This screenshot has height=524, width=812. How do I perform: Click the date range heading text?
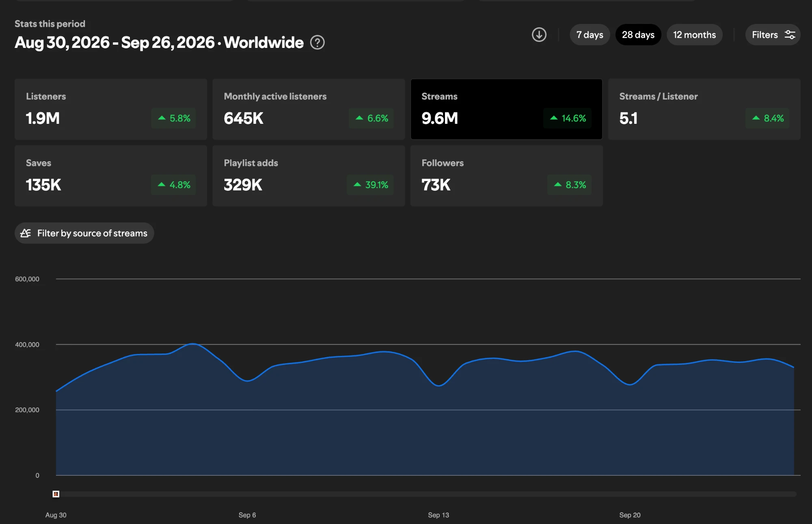tap(159, 42)
